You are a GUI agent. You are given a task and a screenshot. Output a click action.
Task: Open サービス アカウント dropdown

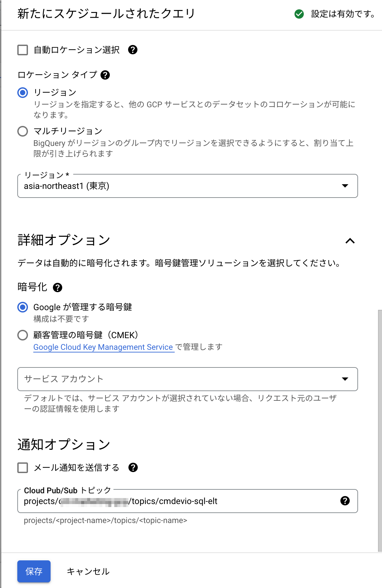(x=188, y=379)
